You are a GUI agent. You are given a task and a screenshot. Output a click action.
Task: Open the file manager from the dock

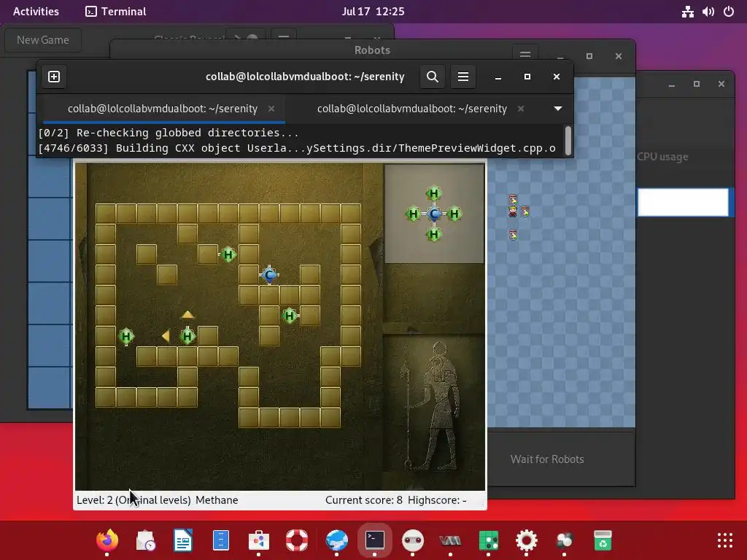220,540
